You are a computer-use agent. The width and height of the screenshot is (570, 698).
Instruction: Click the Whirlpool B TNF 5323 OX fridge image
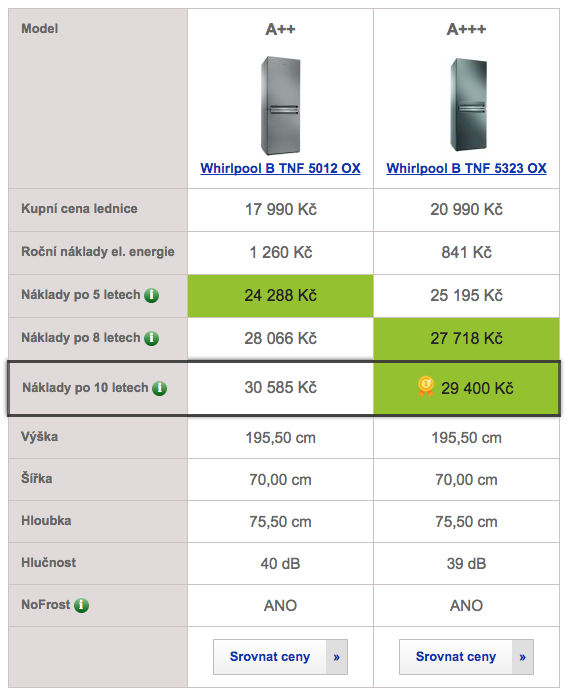point(467,105)
